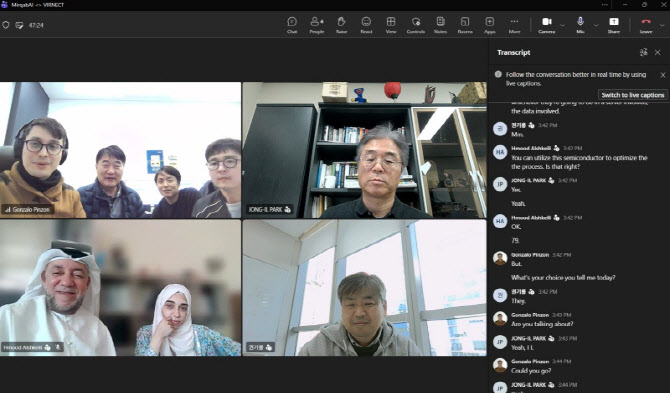The image size is (670, 393).
Task: Click Switch to live captions
Action: (x=632, y=95)
